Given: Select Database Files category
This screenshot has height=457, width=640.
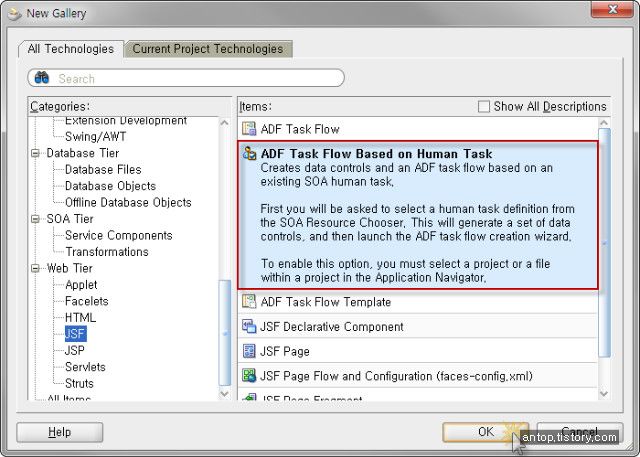Looking at the screenshot, I should [x=103, y=170].
